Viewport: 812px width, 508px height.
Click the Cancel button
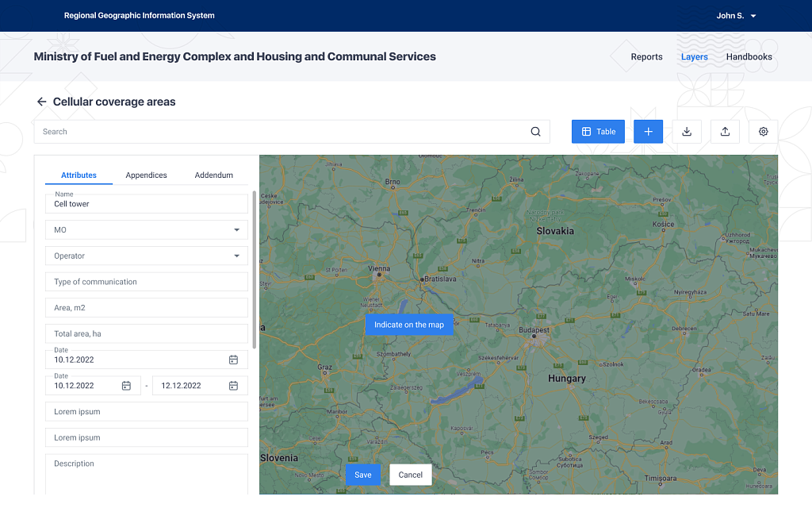pyautogui.click(x=410, y=475)
